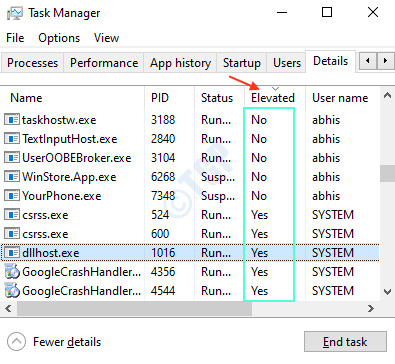Image resolution: width=395 pixels, height=364 pixels.
Task: Maximize the Task Manager window
Action: point(327,12)
